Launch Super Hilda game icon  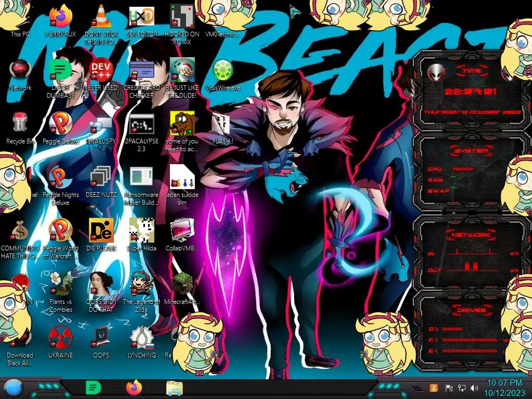[142, 230]
